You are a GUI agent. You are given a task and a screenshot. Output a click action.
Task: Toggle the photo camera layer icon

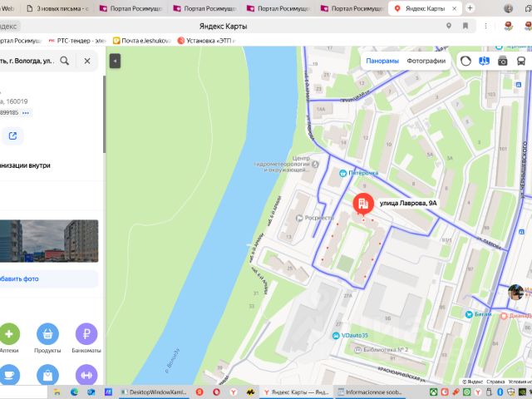(502, 61)
